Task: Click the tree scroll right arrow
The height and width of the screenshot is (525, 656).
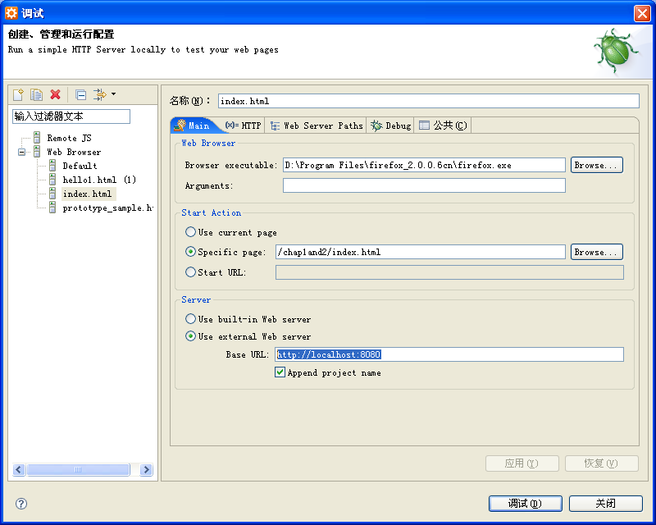Action: (146, 470)
